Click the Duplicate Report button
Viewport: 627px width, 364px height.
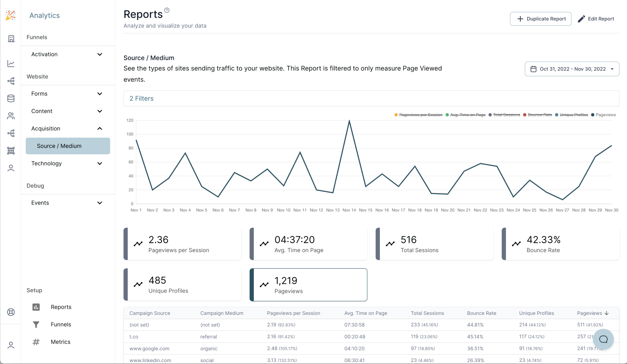(x=540, y=19)
